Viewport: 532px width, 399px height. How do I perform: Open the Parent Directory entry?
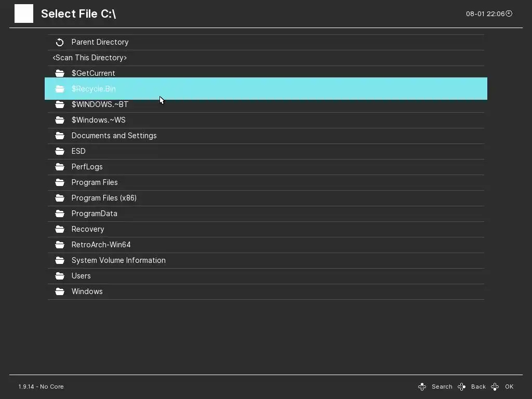coord(100,42)
